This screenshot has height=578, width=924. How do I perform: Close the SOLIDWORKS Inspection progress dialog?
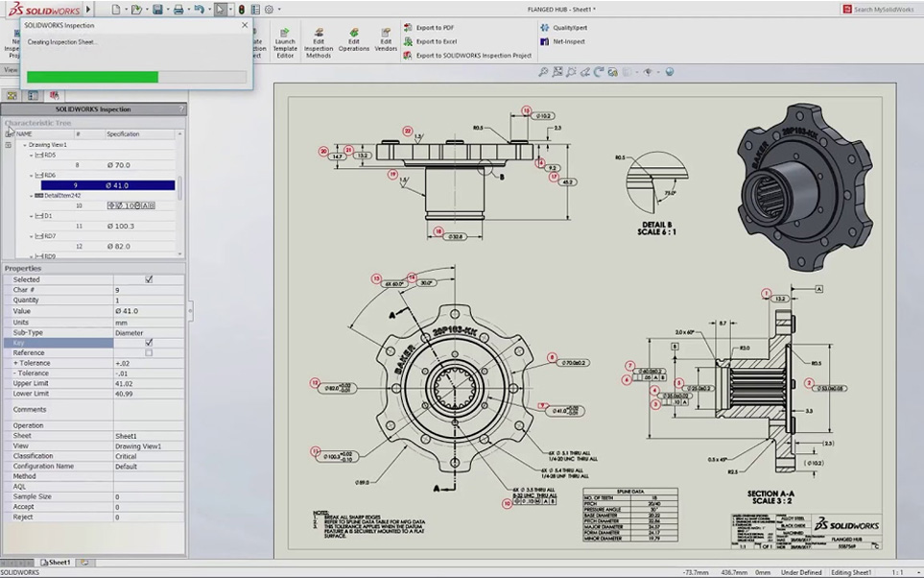pos(245,25)
